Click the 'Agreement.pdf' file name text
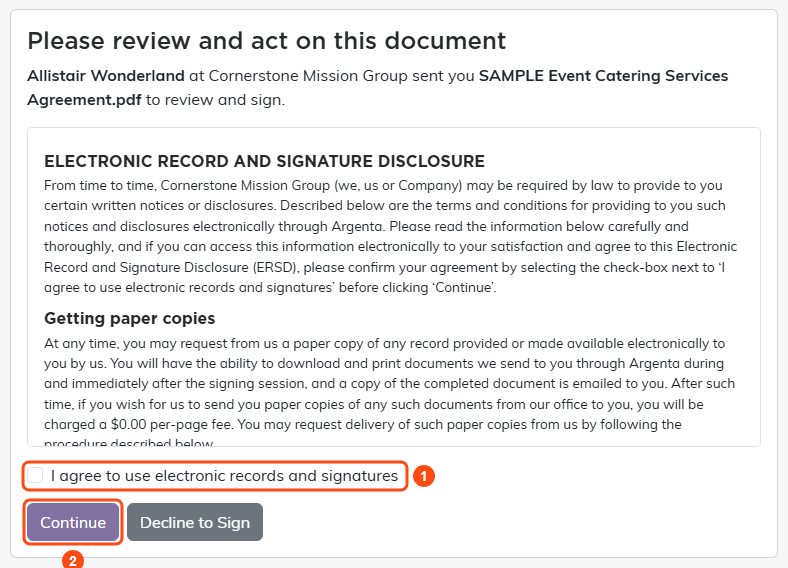Viewport: 788px width, 568px height. [84, 100]
